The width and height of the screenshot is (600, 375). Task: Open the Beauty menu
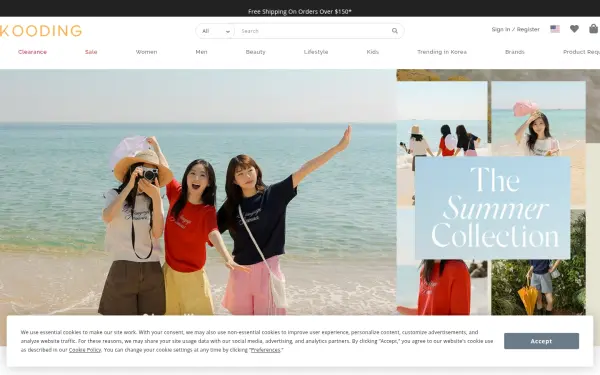coord(256,52)
